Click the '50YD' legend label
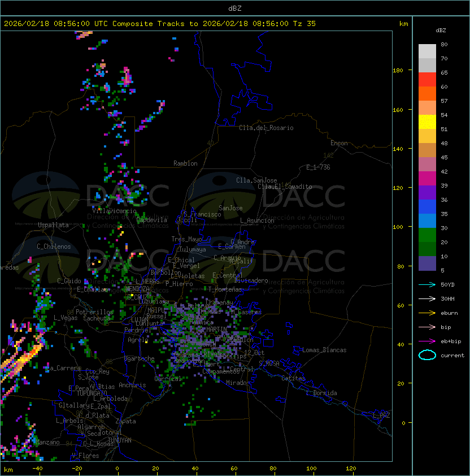 pos(447,284)
